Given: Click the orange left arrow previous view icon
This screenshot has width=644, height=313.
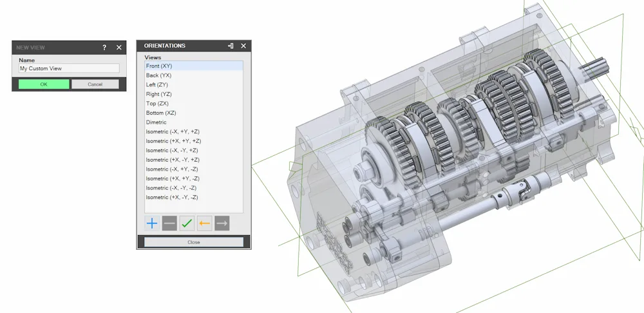Looking at the screenshot, I should 205,223.
